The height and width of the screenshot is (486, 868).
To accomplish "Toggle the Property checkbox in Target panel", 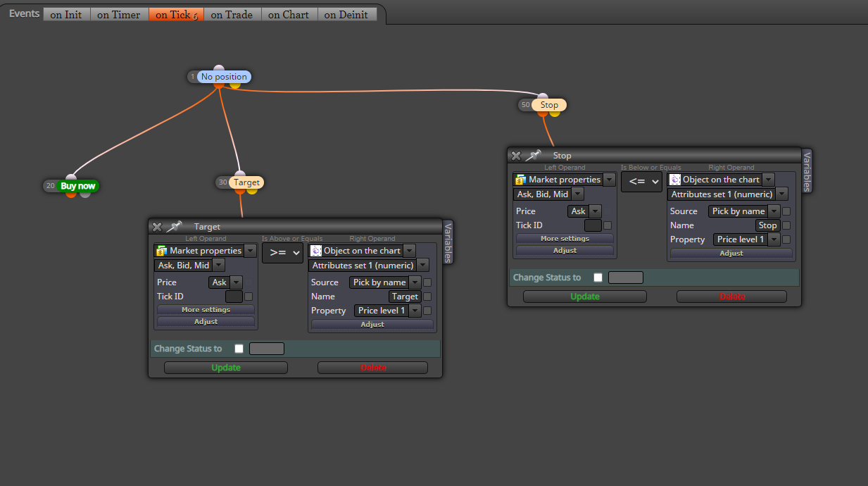I will (427, 311).
